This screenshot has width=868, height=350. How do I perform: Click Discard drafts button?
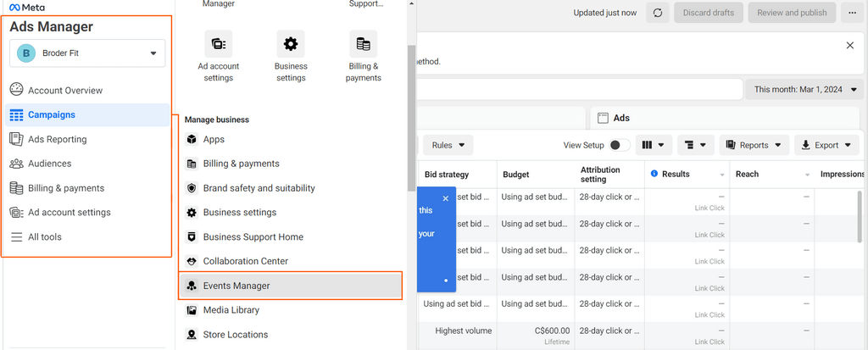(709, 13)
